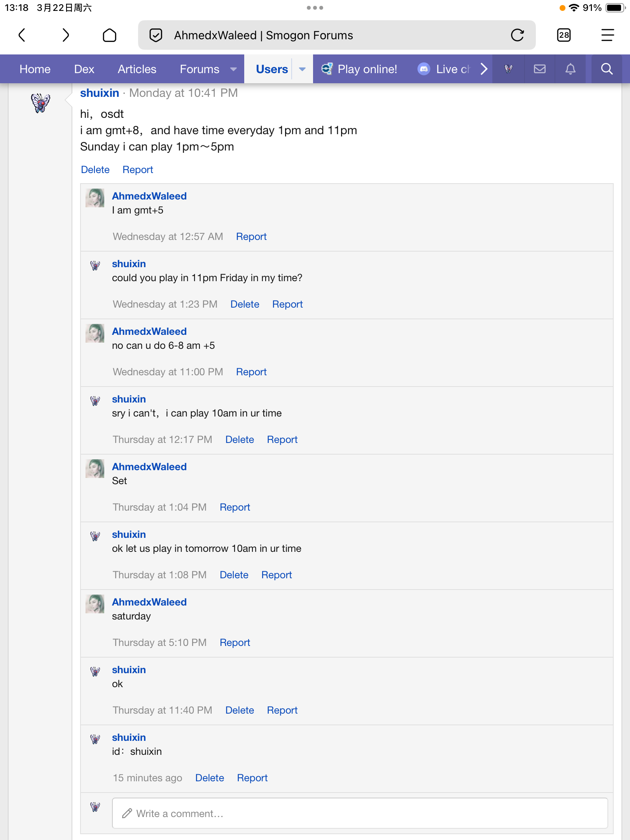Click the Write a comment field
Viewport: 630px width, 840px height.
click(x=360, y=813)
